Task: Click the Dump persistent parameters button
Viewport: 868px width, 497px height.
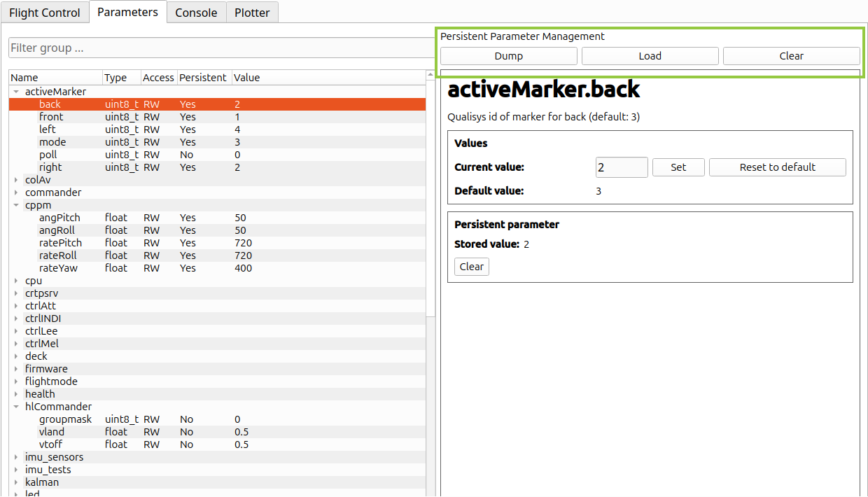Action: 509,56
